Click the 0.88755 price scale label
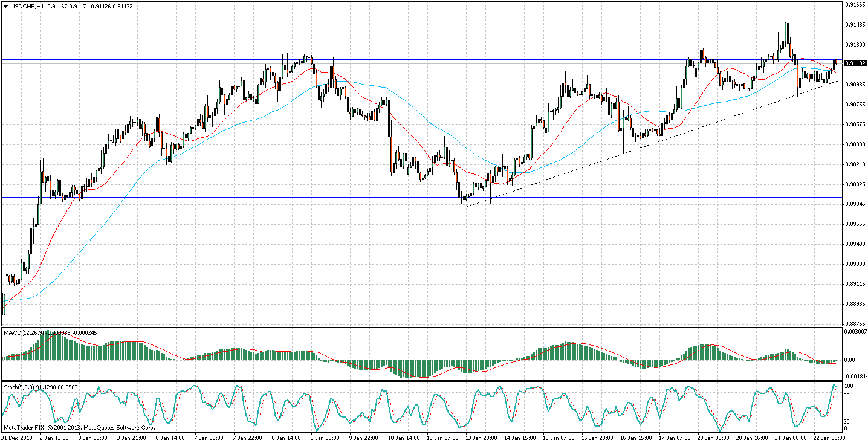The width and height of the screenshot is (868, 443). click(855, 323)
